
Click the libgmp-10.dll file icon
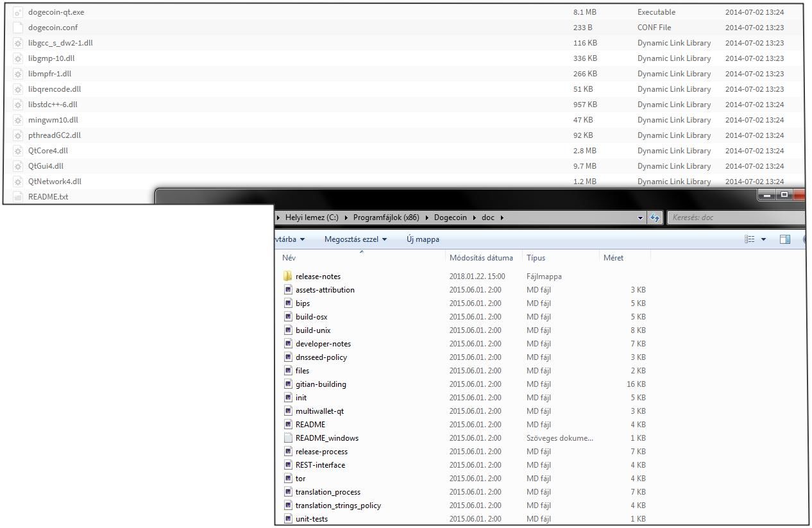point(18,58)
